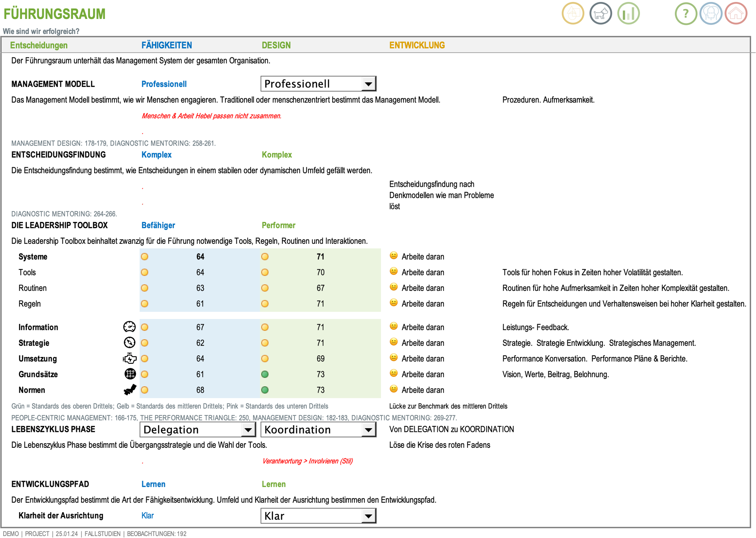This screenshot has height=538, width=756.
Task: Click the blue Komplex capability label
Action: pos(156,155)
